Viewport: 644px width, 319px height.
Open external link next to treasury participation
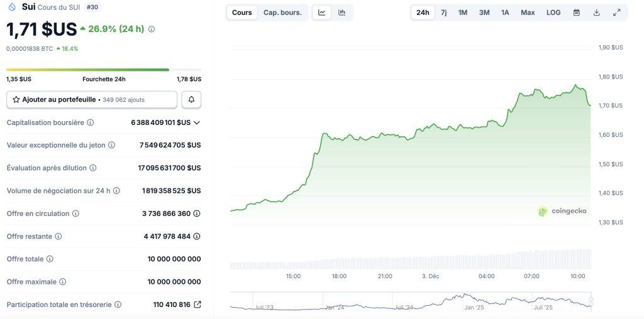[x=197, y=305]
